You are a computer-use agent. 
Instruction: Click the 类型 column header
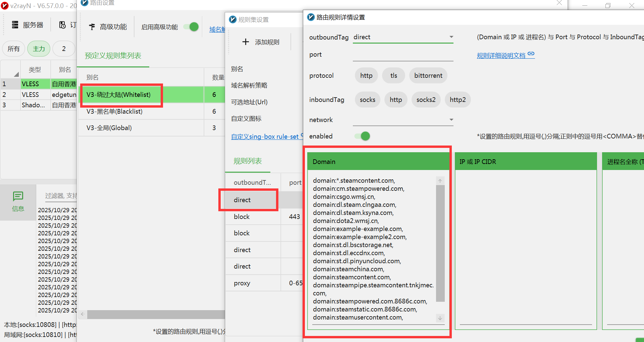click(35, 69)
